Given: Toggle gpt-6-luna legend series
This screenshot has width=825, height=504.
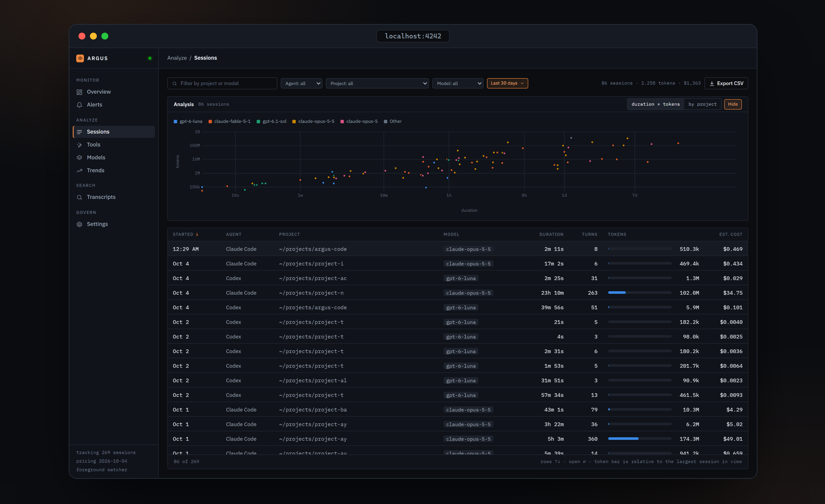Looking at the screenshot, I should [x=188, y=121].
